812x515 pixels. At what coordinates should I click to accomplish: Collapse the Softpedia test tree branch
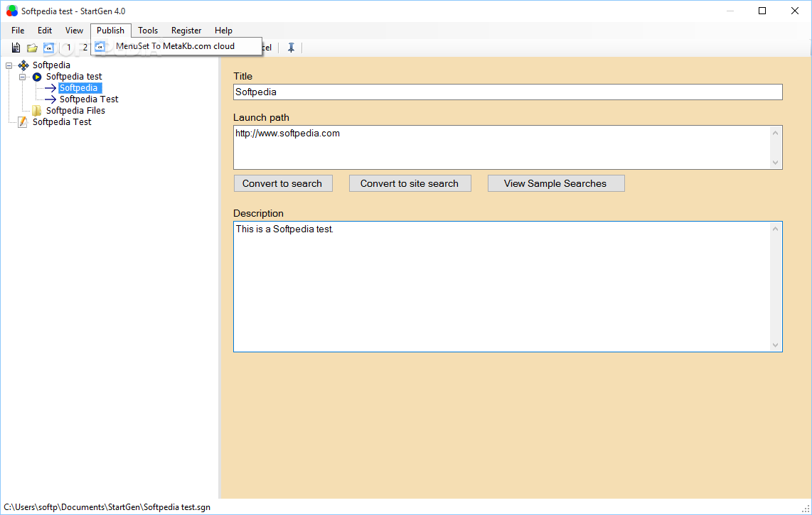coord(22,77)
